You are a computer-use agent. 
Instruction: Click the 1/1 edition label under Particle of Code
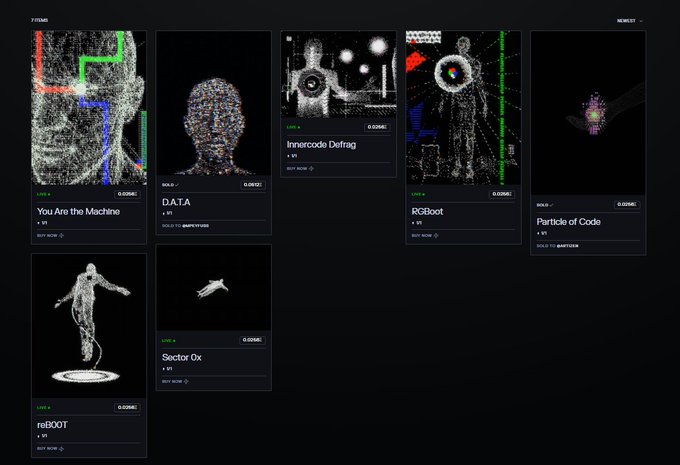click(542, 233)
